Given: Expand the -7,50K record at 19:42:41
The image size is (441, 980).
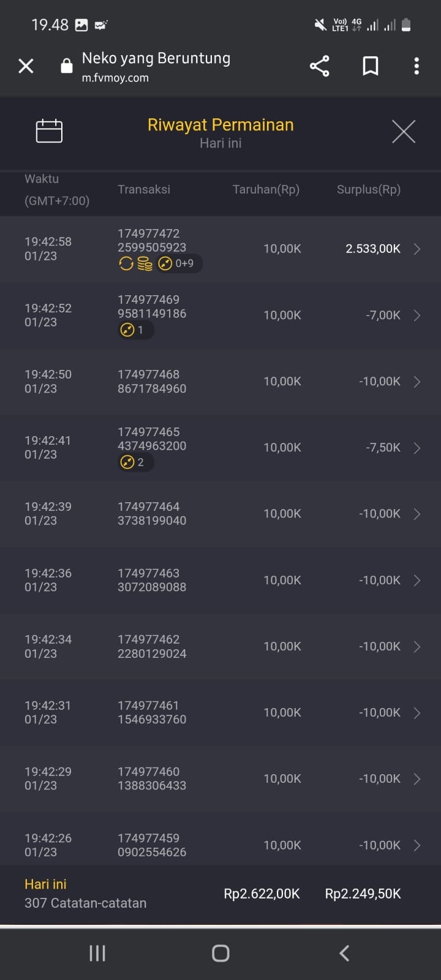Looking at the screenshot, I should pos(417,448).
